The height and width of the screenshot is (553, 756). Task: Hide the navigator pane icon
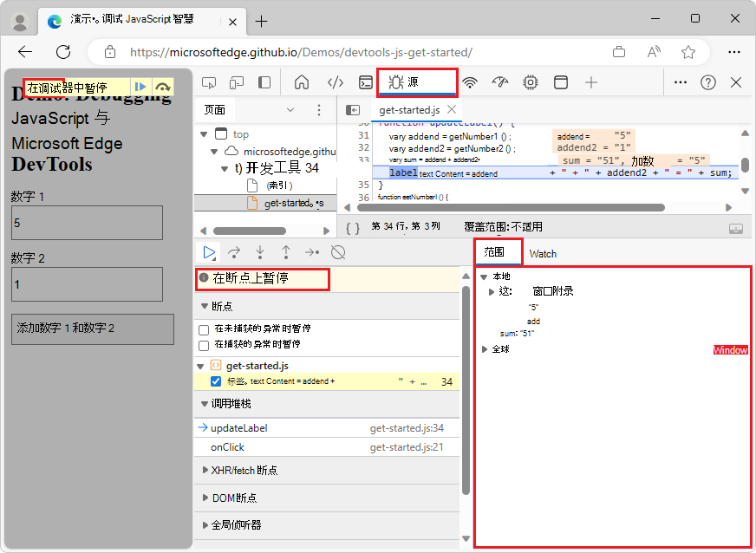point(353,110)
